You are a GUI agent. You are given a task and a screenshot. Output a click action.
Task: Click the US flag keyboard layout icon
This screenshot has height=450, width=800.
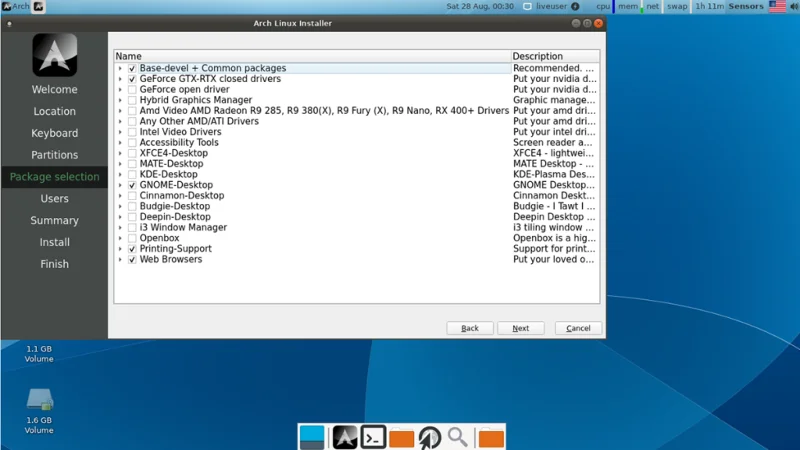[778, 7]
